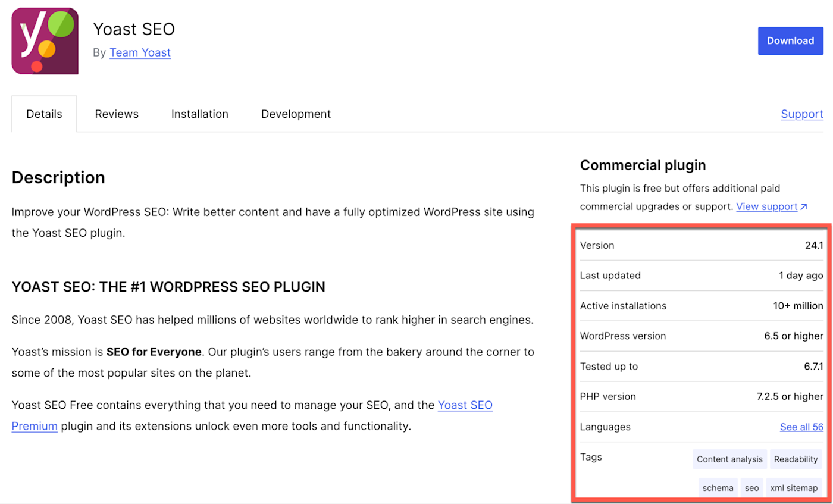Click the Languages label
The width and height of the screenshot is (833, 504).
(605, 427)
